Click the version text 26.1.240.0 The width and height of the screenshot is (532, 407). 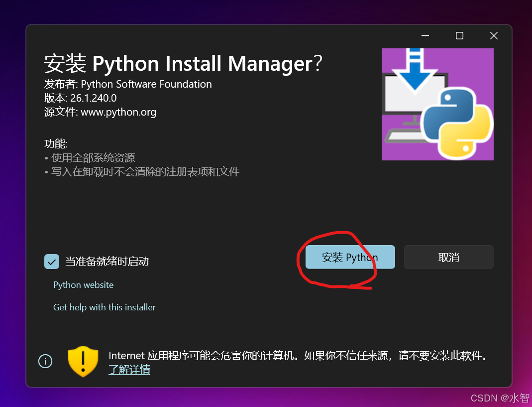[93, 98]
